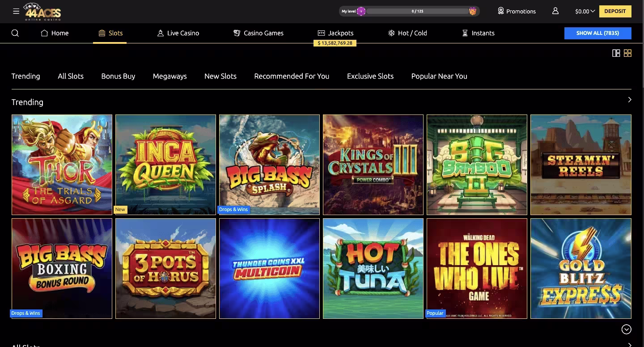Open the Inca Queen game thumbnail
Viewport: 644px width, 347px height.
pos(165,165)
